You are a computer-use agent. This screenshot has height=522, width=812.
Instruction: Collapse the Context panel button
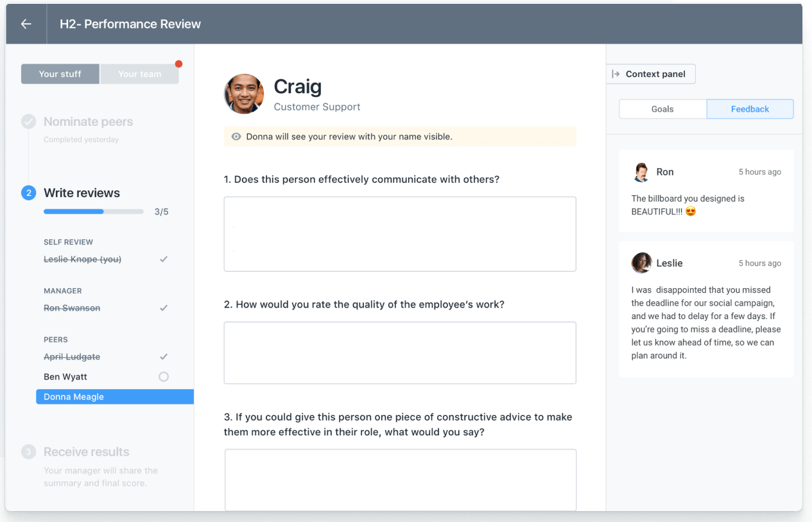coord(650,74)
